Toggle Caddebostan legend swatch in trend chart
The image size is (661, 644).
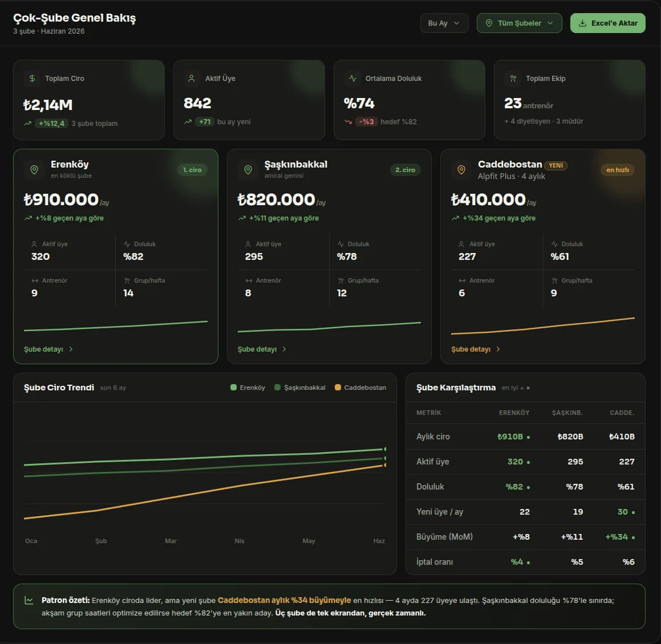[x=338, y=388]
